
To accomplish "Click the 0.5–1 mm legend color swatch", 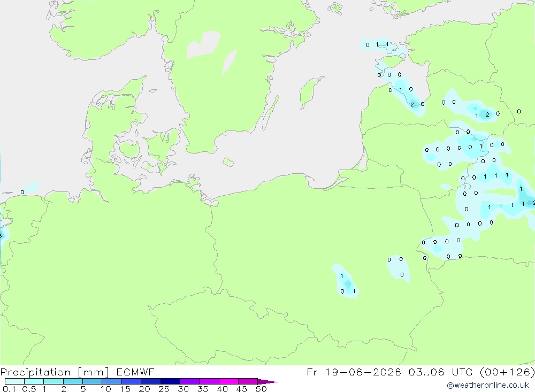I will click(34, 381).
